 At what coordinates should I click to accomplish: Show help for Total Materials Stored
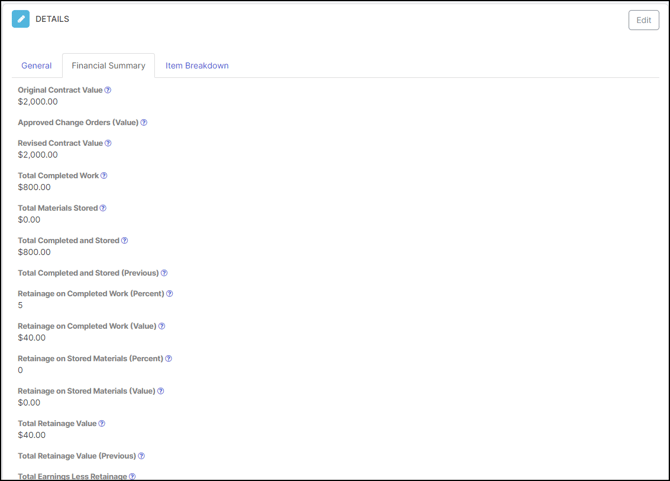[x=103, y=208]
